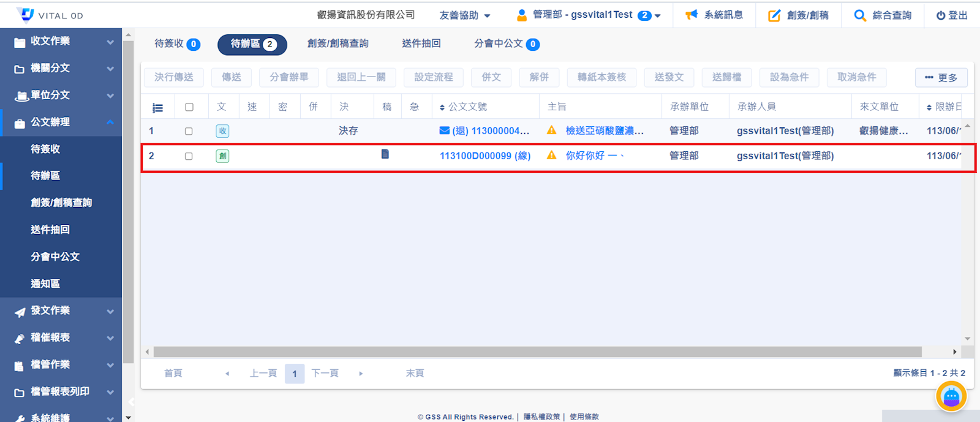Click the magnifier 綜合查詢 icon
The height and width of the screenshot is (422, 980).
[860, 15]
